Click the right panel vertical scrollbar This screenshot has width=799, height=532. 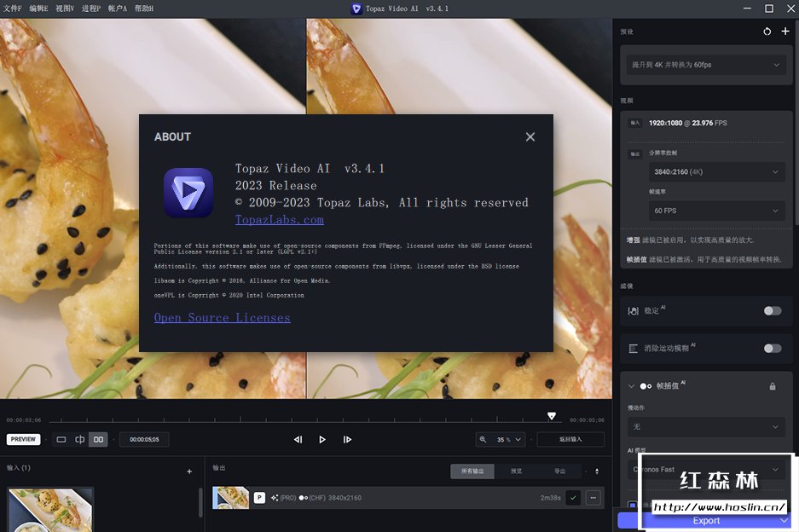click(796, 122)
